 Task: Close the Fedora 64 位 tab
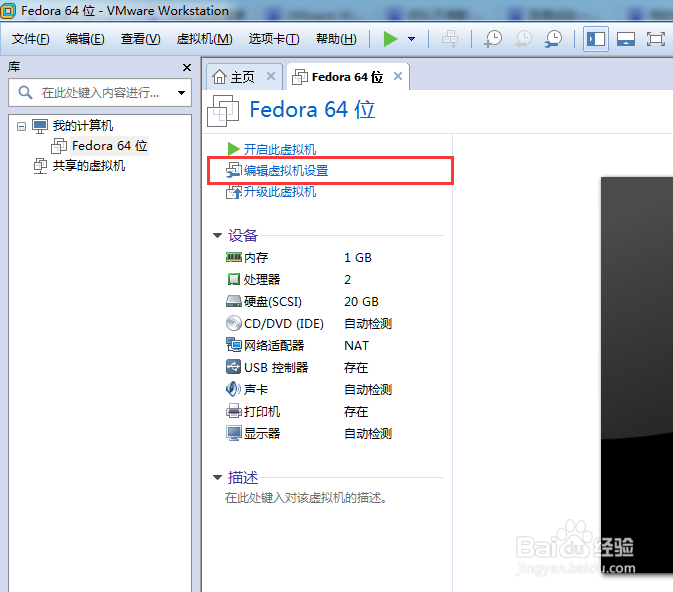pos(398,76)
